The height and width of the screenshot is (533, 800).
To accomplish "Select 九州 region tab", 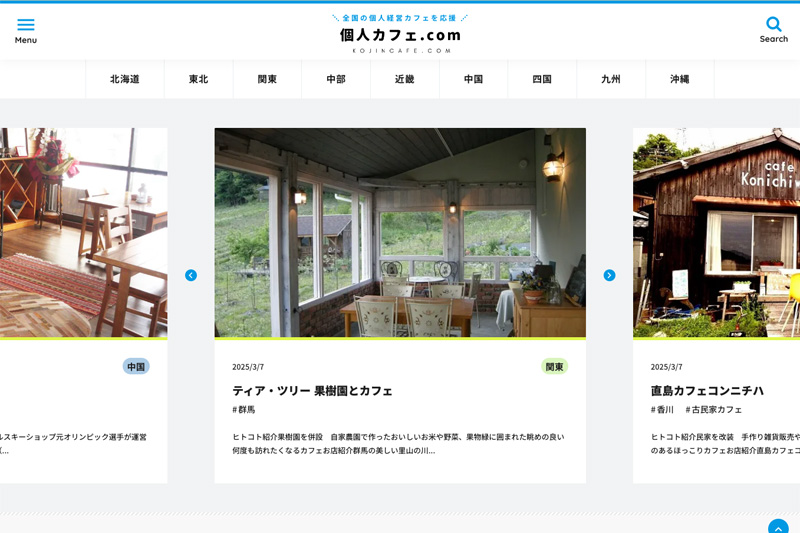I will (x=611, y=79).
